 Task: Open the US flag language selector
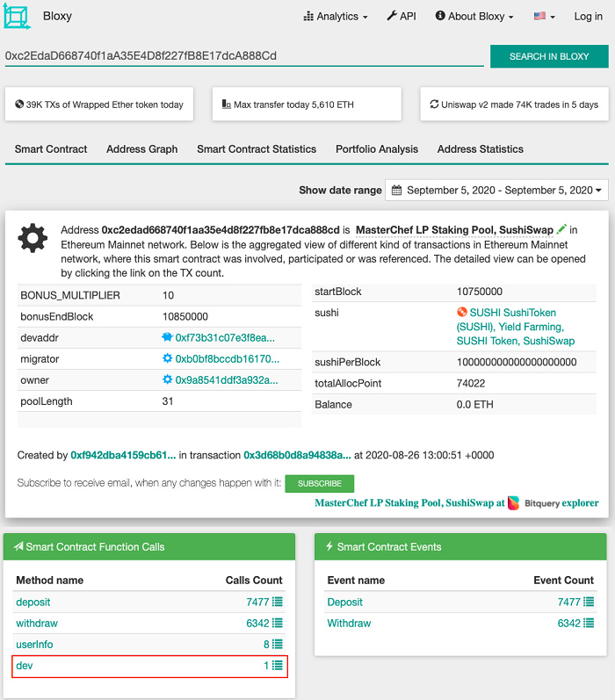tap(545, 16)
